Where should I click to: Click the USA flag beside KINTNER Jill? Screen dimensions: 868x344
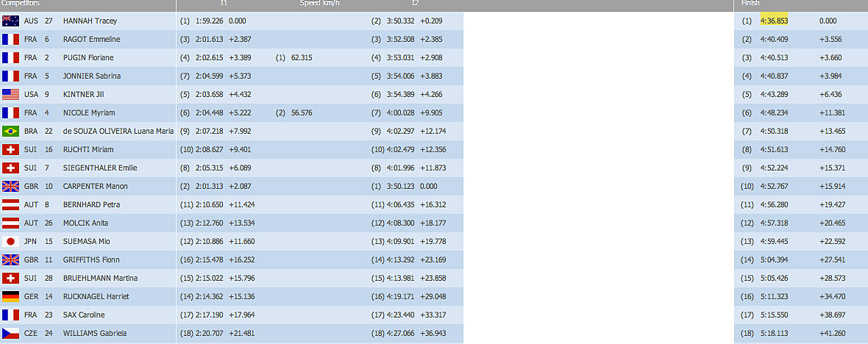pos(10,94)
